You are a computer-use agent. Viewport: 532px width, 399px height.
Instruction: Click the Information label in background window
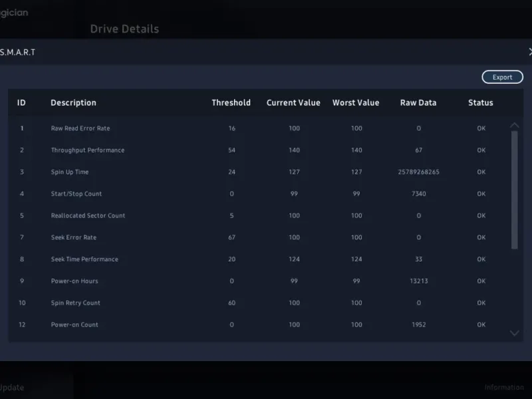point(504,387)
